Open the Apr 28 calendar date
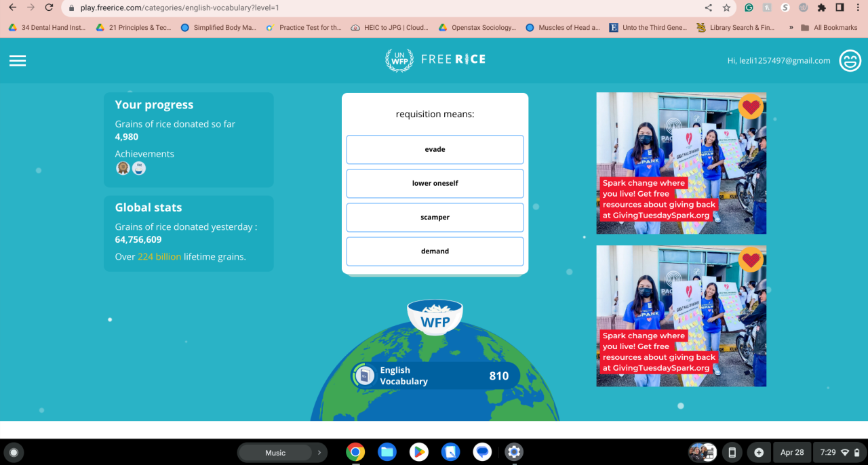Viewport: 868px width, 465px height. [x=791, y=452]
